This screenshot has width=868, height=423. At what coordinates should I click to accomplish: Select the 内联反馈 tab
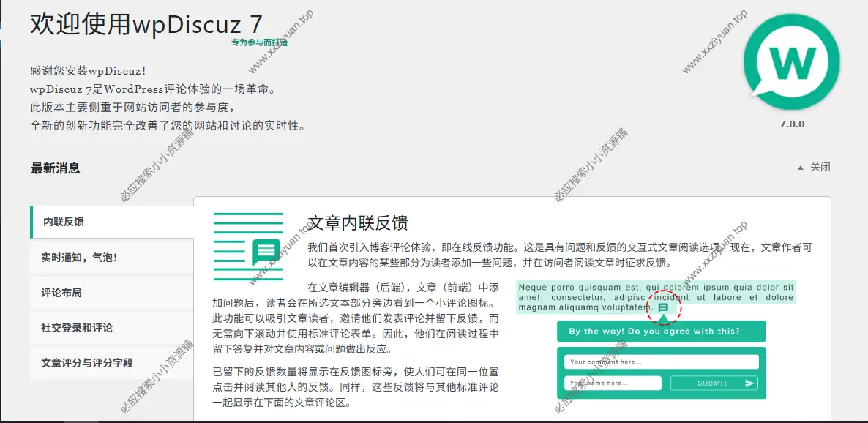pos(63,222)
